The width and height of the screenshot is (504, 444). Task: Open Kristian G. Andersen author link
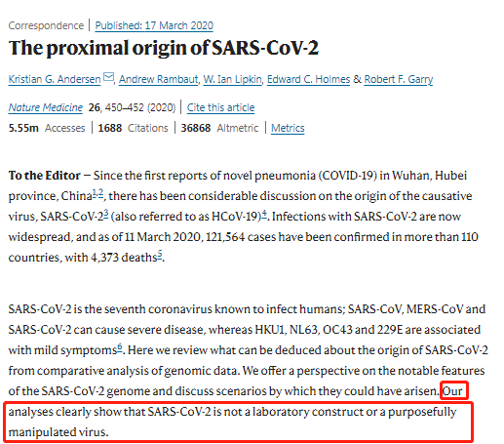tap(55, 79)
